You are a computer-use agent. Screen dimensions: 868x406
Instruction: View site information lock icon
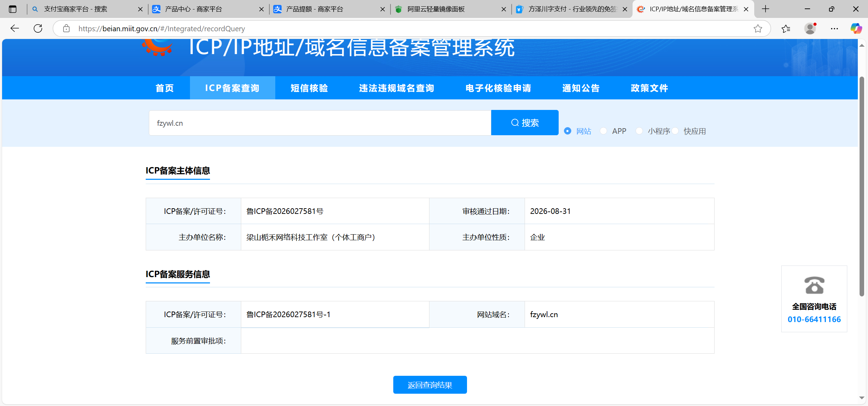point(66,28)
